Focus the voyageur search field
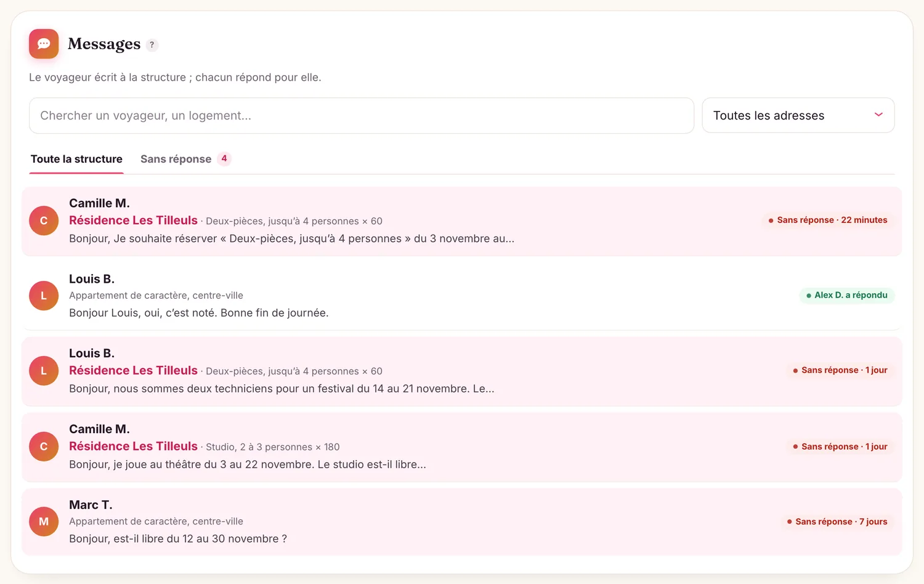This screenshot has width=924, height=584. (x=362, y=115)
